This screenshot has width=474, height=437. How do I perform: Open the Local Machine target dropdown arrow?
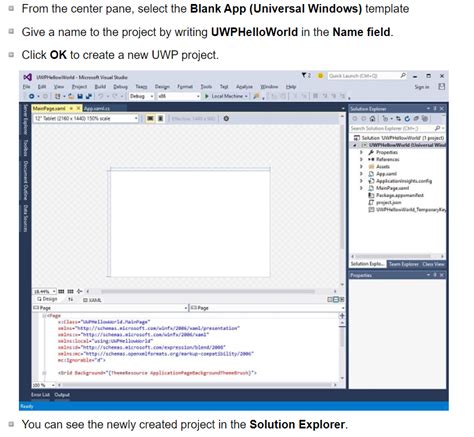coord(246,96)
